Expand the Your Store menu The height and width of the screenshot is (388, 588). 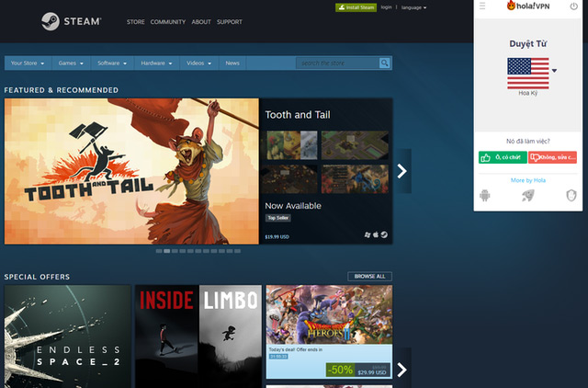28,63
